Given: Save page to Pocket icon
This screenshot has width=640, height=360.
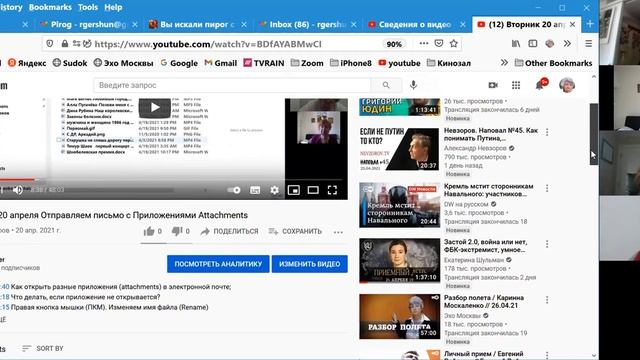Looking at the screenshot, I should pyautogui.click(x=439, y=43).
